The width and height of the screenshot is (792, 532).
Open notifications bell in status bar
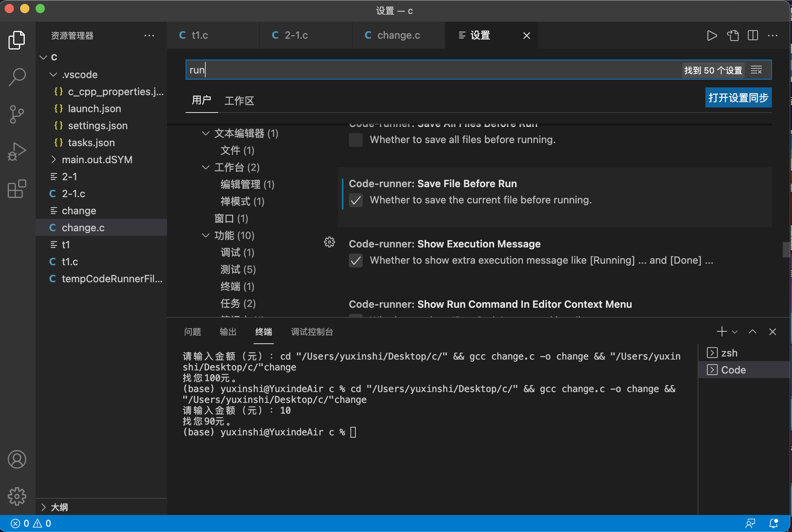(x=773, y=523)
